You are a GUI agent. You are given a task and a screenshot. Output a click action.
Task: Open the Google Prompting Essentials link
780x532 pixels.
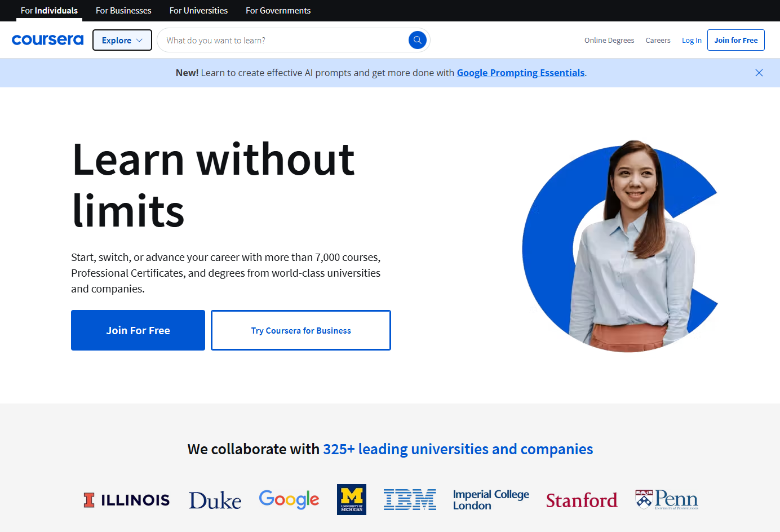pos(521,73)
